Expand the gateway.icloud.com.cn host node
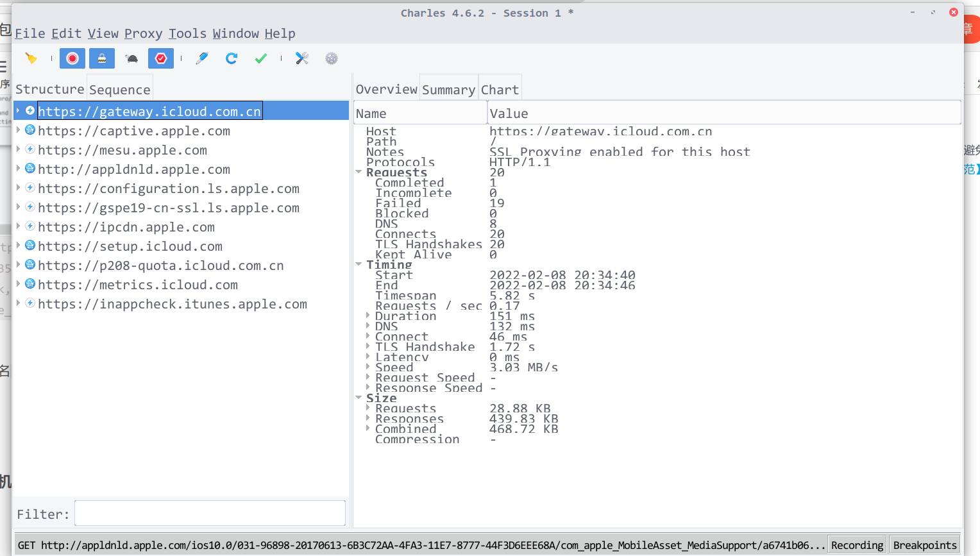The image size is (980, 556). point(18,111)
